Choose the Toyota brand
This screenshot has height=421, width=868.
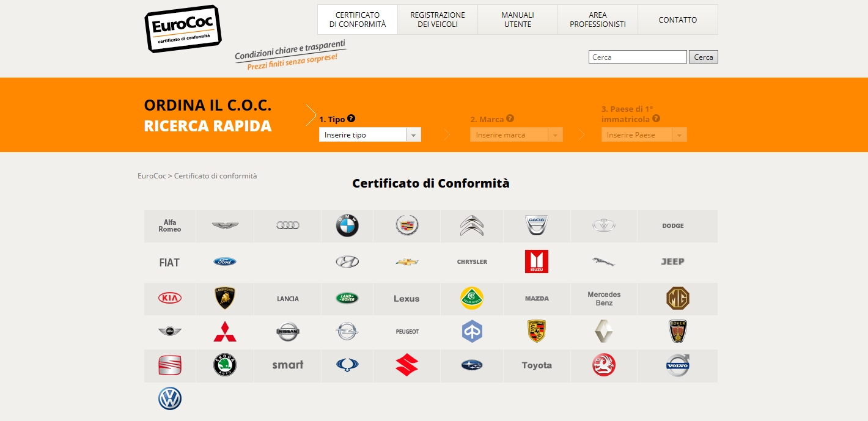[537, 365]
